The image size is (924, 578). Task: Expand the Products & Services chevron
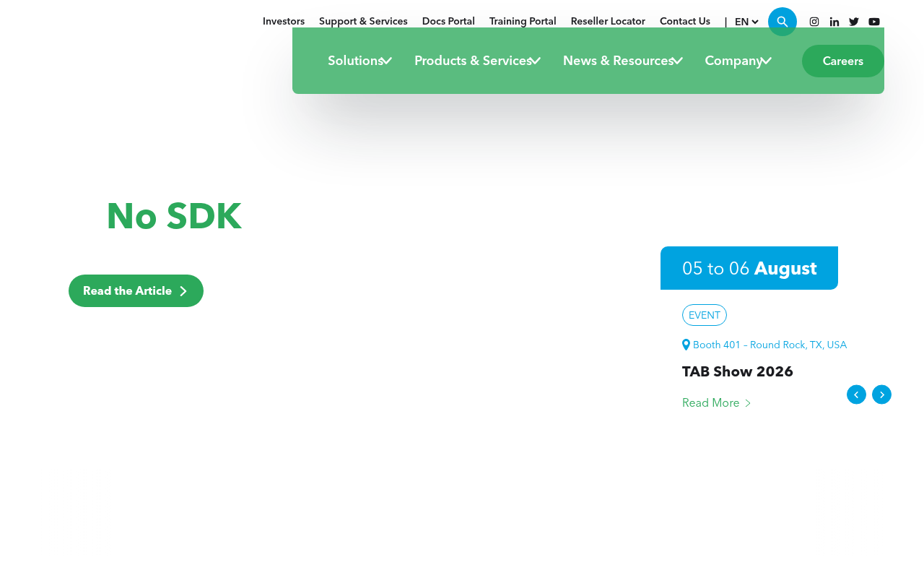pyautogui.click(x=536, y=61)
